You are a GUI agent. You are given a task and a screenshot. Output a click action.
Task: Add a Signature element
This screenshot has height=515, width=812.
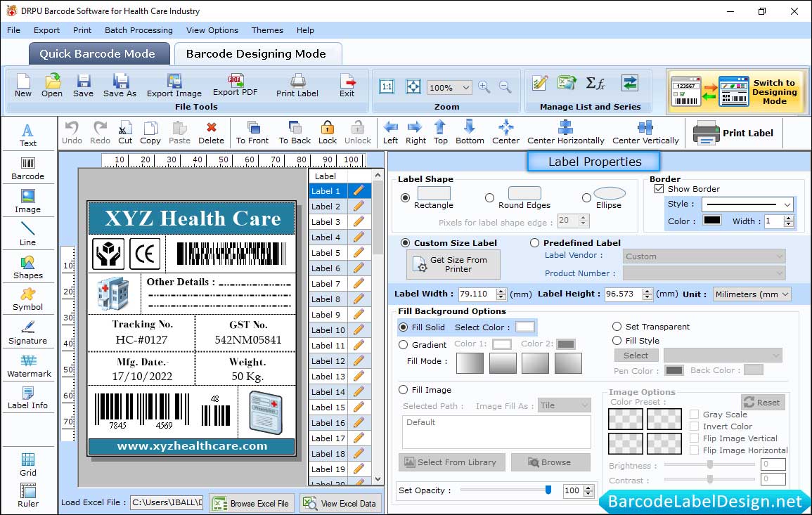click(28, 332)
